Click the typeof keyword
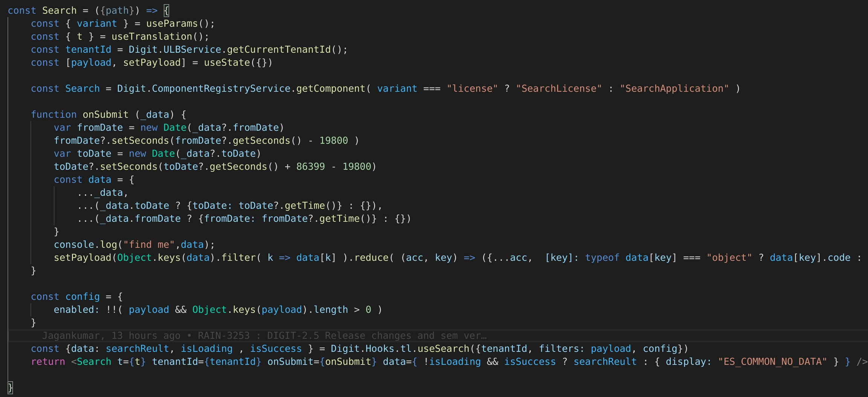Image resolution: width=868 pixels, height=397 pixels. 602,258
